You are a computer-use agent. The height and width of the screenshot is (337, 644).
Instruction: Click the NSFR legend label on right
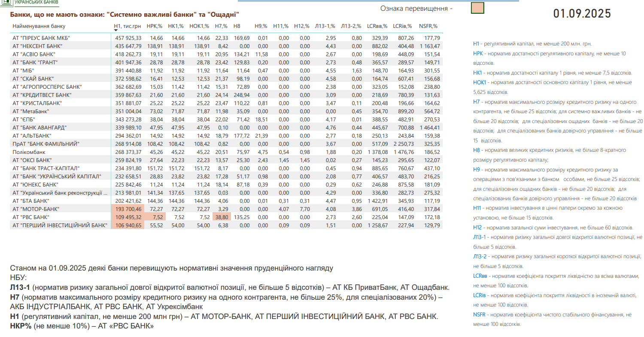pyautogui.click(x=480, y=315)
